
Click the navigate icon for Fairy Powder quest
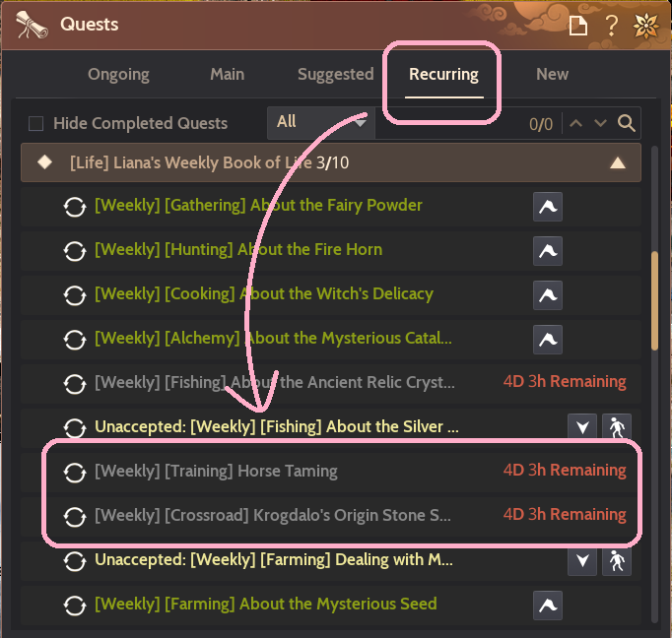548,206
